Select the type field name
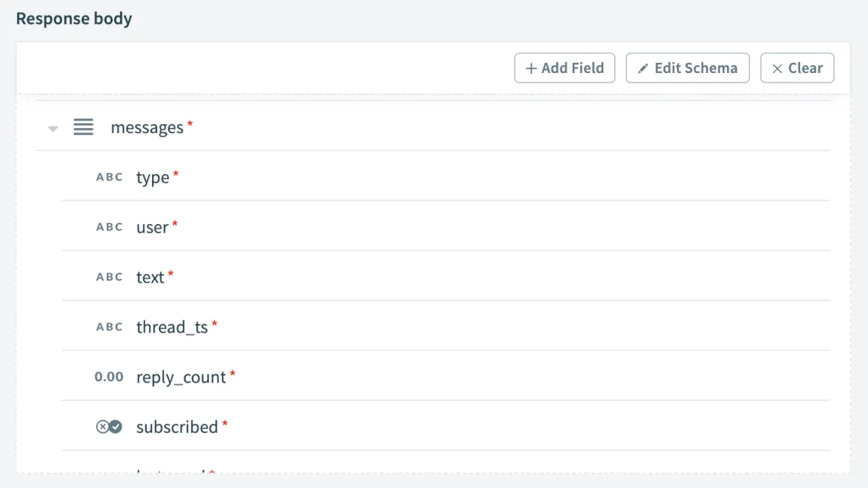 (153, 177)
